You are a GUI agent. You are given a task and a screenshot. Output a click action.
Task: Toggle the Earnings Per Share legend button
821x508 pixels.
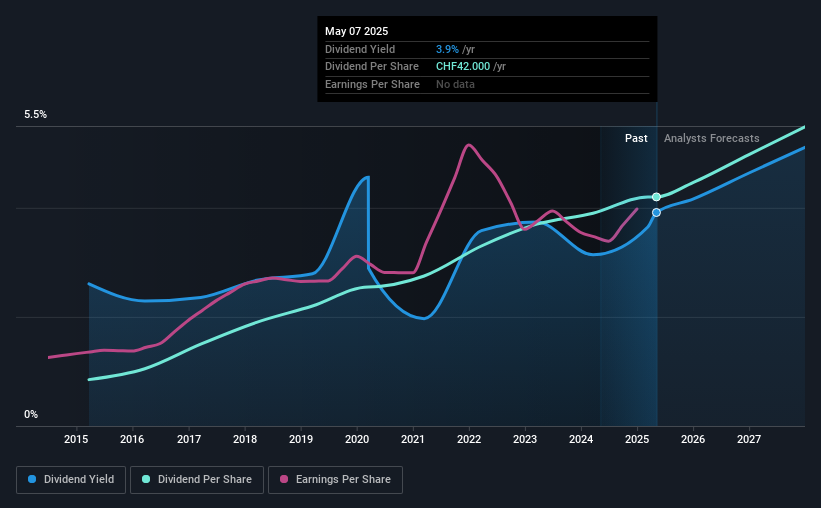335,480
